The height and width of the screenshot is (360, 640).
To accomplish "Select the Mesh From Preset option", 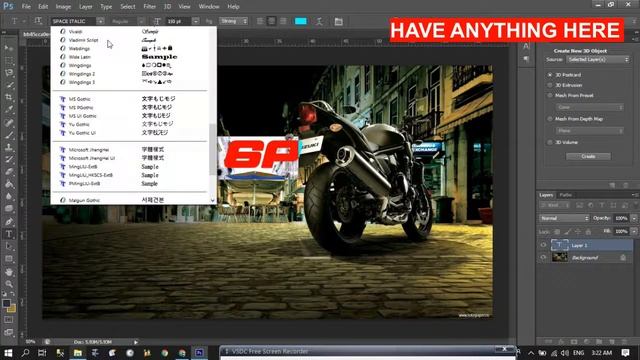I will 550,95.
